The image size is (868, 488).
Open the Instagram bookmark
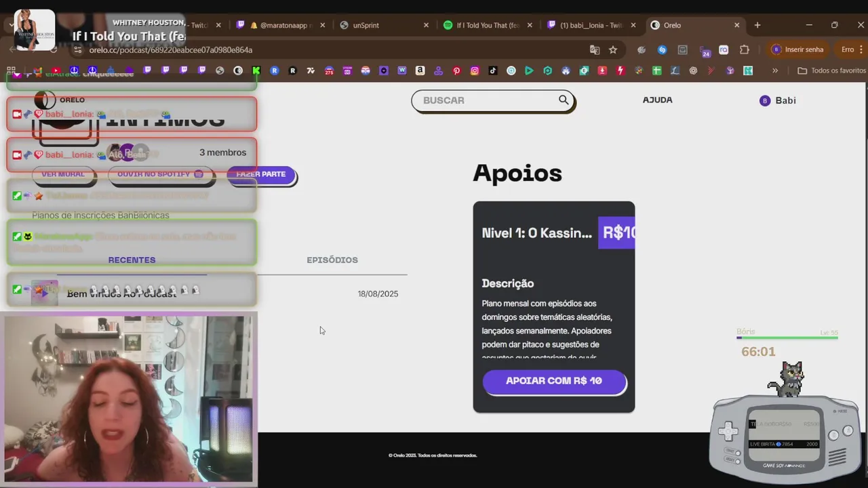pos(475,70)
